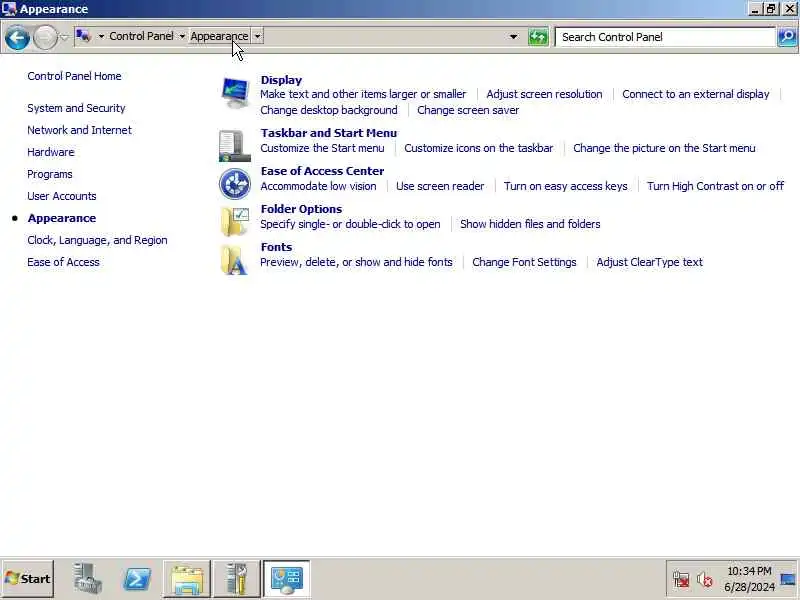Image resolution: width=800 pixels, height=600 pixels.
Task: Go to Control Panel Home
Action: point(74,76)
